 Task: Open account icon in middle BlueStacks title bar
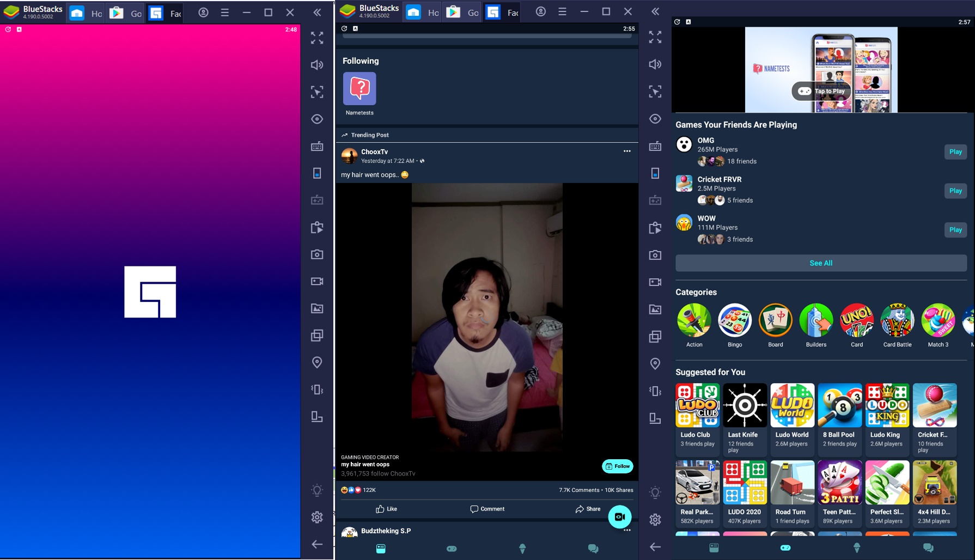(x=540, y=11)
